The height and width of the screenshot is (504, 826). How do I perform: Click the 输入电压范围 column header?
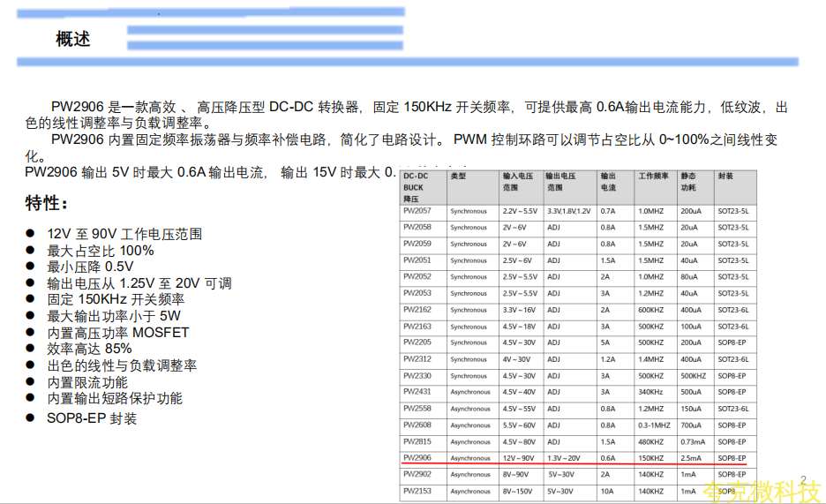(520, 181)
